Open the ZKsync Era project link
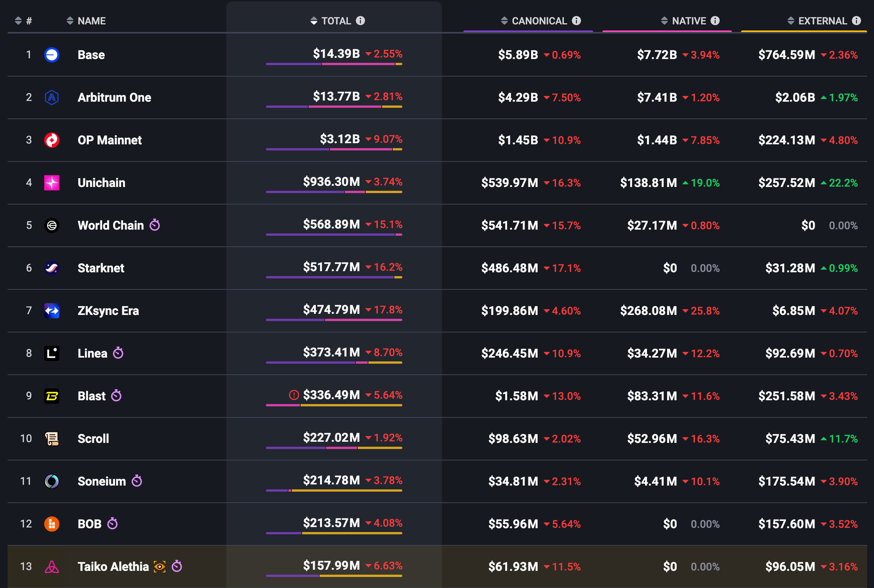The height and width of the screenshot is (588, 874). (108, 311)
